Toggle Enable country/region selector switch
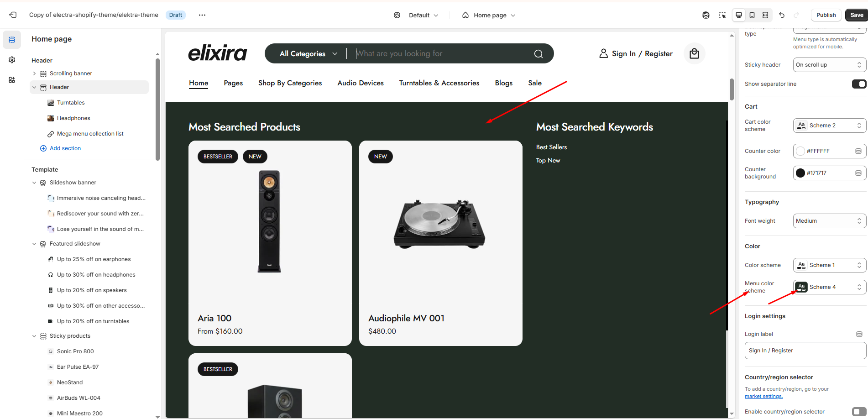Viewport: 868px width, 419px height. [859, 412]
